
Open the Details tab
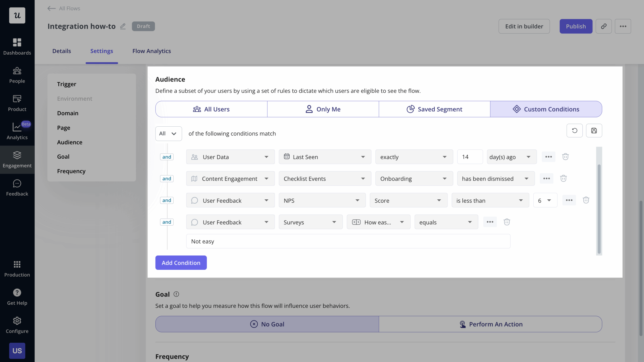(x=62, y=51)
